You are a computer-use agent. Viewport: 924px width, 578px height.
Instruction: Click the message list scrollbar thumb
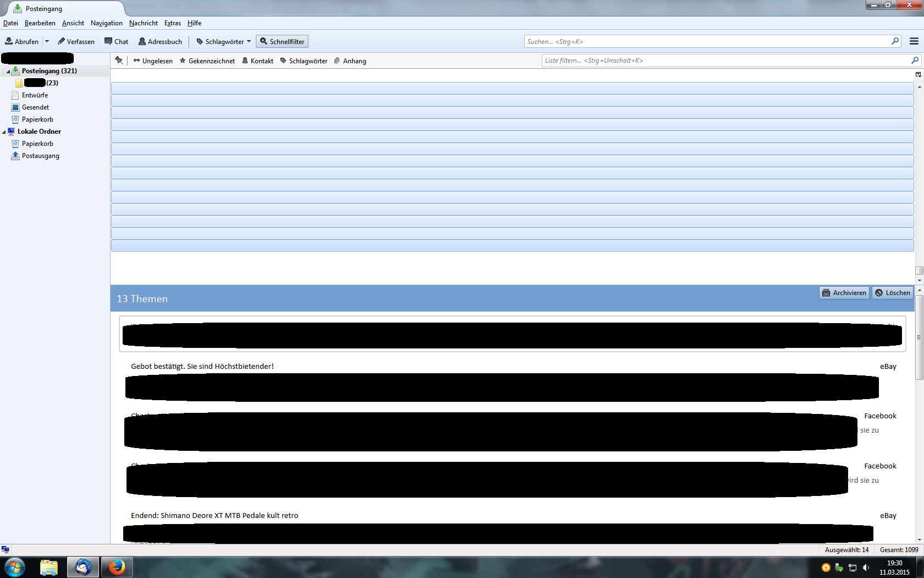coord(919,270)
